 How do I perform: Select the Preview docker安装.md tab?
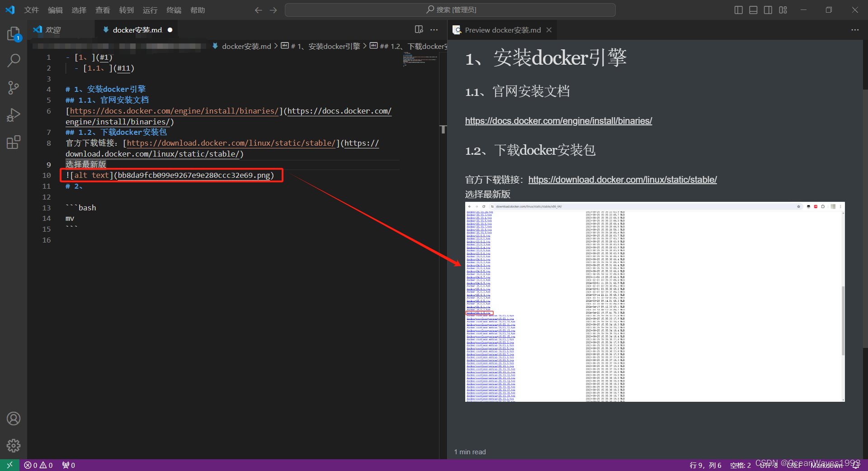[503, 30]
